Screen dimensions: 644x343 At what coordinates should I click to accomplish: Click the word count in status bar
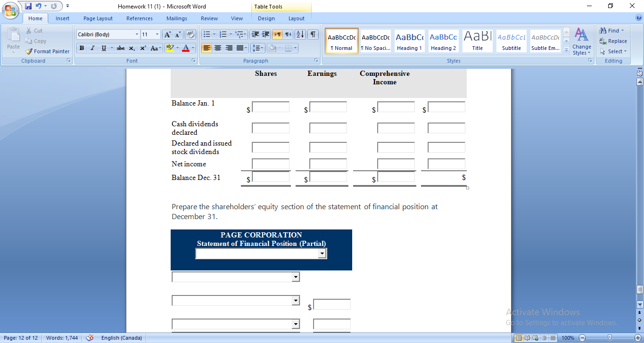pyautogui.click(x=62, y=338)
